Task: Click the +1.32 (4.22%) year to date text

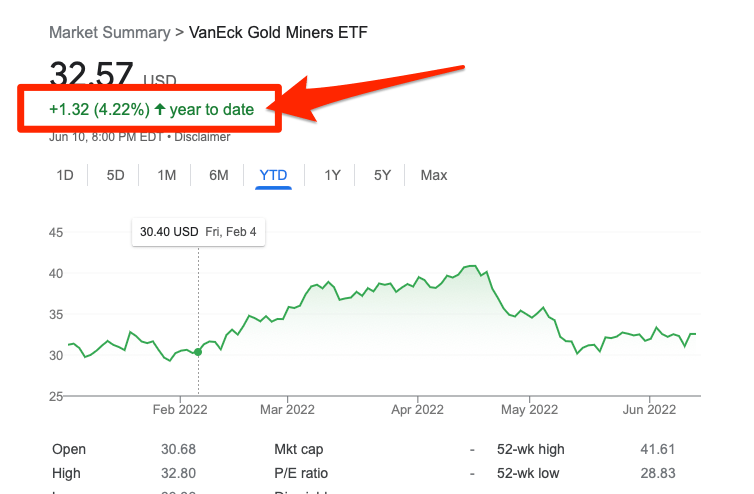Action: [151, 110]
